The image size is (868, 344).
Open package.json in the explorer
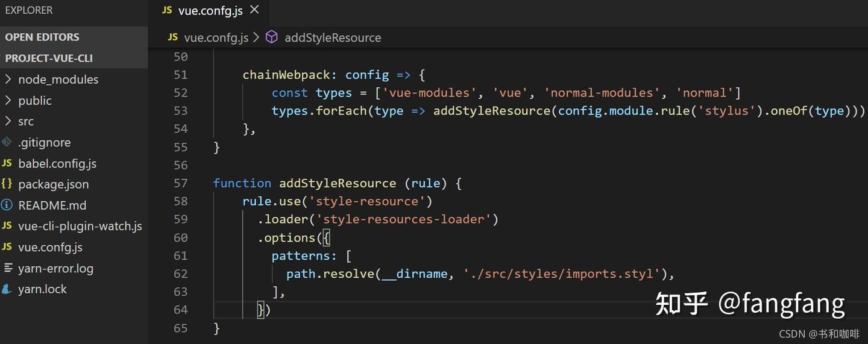[x=54, y=184]
